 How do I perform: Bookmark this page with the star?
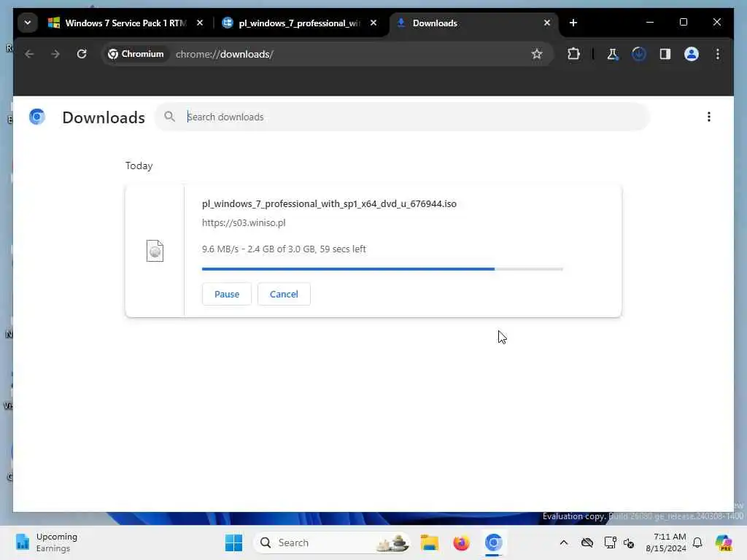537,54
